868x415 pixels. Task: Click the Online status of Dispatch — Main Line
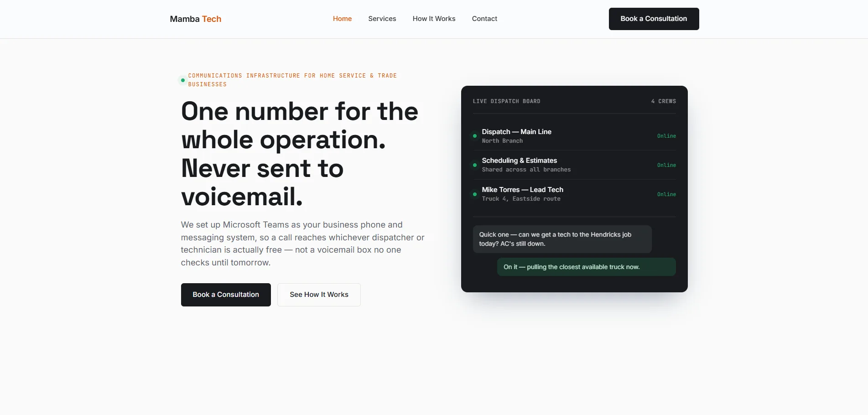pyautogui.click(x=666, y=136)
